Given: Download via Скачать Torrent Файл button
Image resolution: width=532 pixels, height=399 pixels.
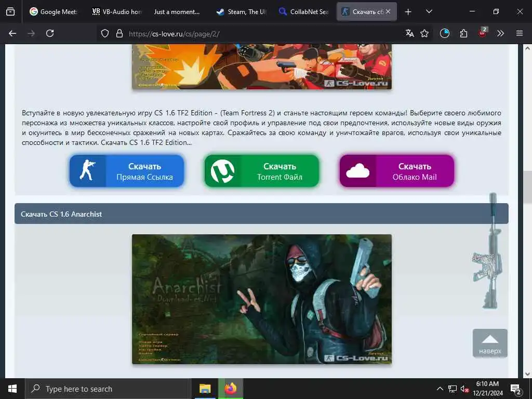Looking at the screenshot, I should [x=262, y=171].
